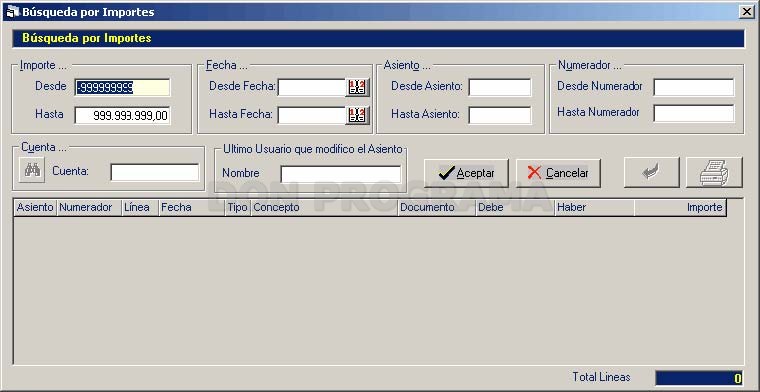The image size is (760, 392).
Task: Click the Nombre user field
Action: 341,174
